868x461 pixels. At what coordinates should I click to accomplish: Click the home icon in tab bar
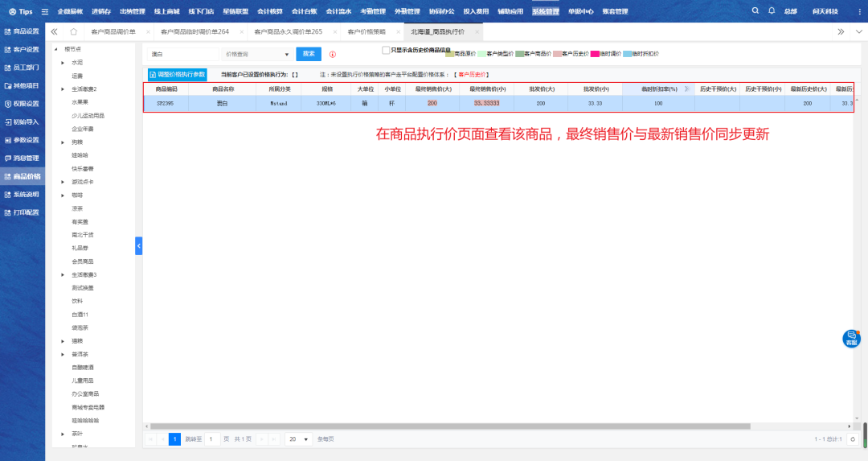coord(73,31)
